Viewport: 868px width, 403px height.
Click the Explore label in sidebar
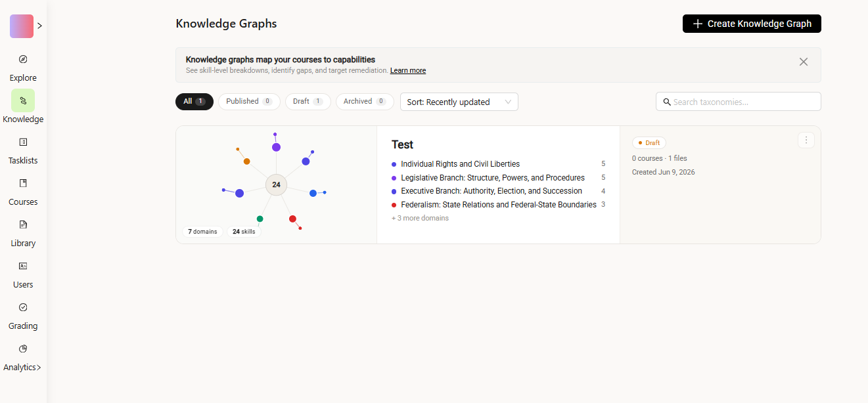[23, 78]
